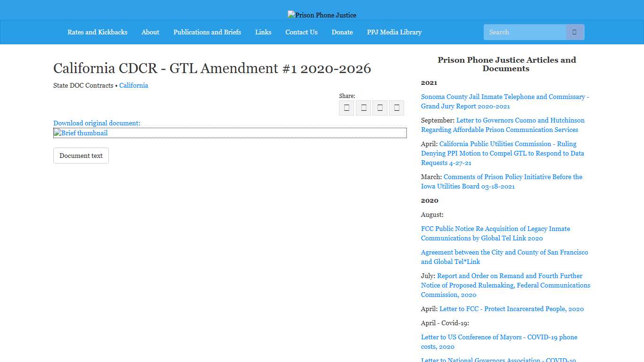
Task: Open the Rates and Kickbacks page
Action: click(97, 32)
